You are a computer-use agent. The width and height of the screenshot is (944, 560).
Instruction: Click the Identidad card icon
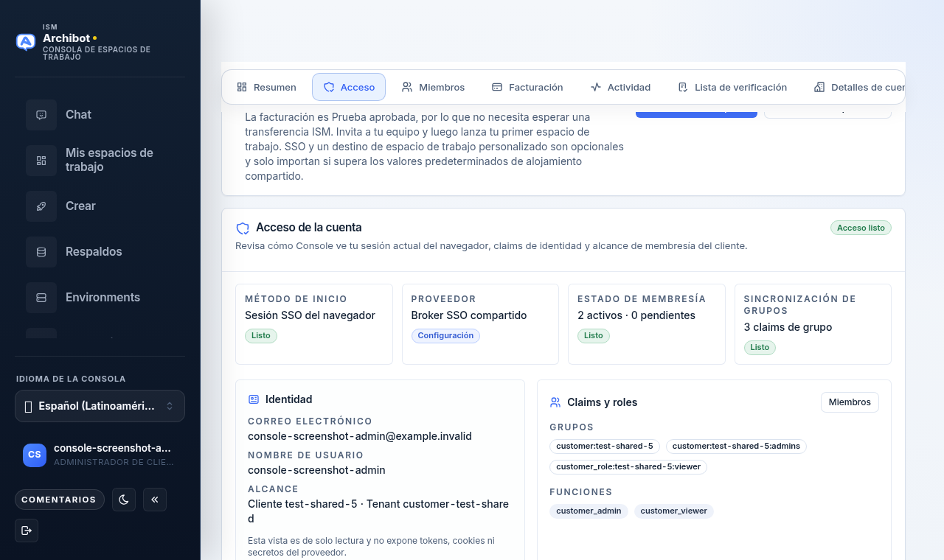254,399
